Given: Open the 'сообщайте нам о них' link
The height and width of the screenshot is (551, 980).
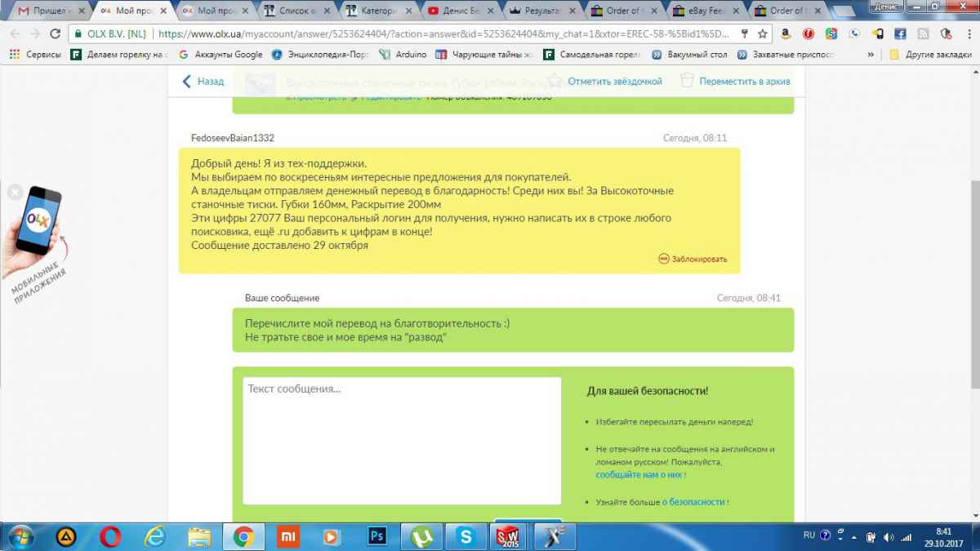Looking at the screenshot, I should pos(639,474).
